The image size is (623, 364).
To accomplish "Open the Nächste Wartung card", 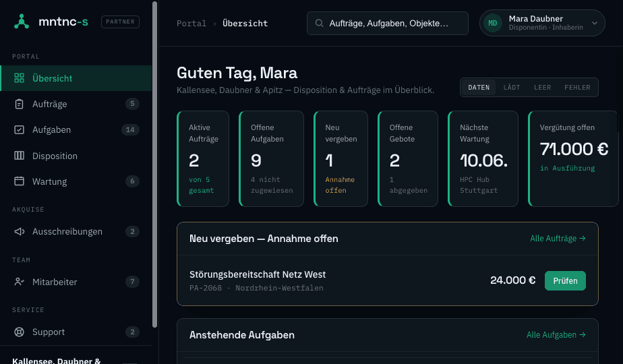I will coord(483,158).
